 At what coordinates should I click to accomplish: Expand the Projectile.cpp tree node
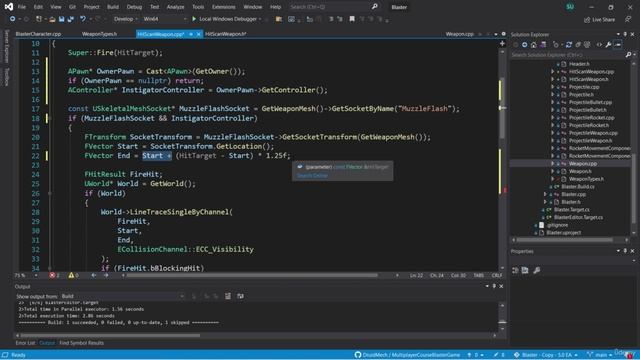(x=553, y=87)
